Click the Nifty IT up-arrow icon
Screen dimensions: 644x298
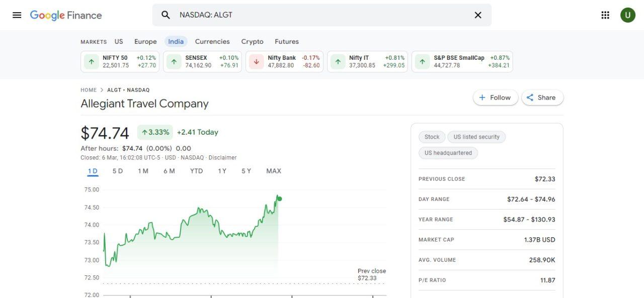(x=338, y=61)
